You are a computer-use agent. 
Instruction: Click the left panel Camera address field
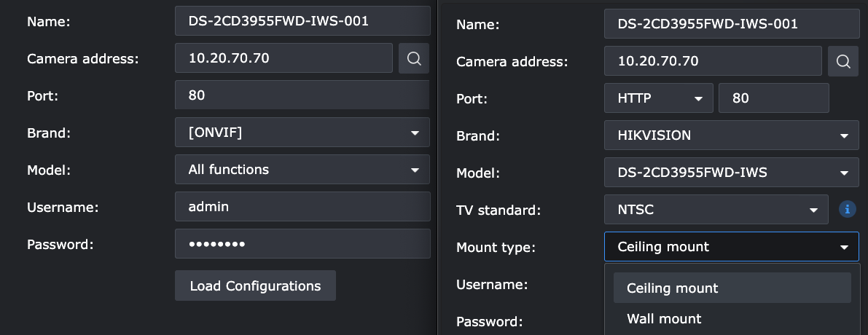pos(284,58)
